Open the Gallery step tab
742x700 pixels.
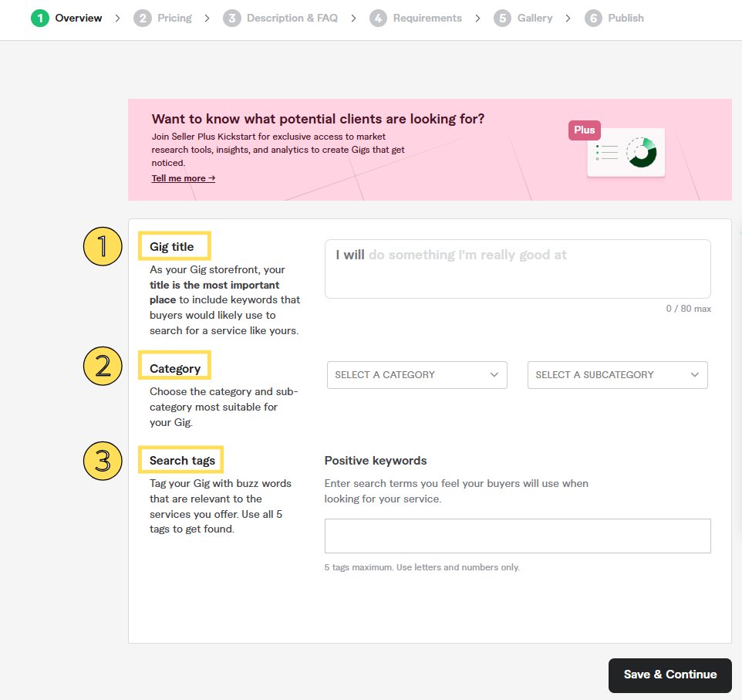pyautogui.click(x=535, y=18)
